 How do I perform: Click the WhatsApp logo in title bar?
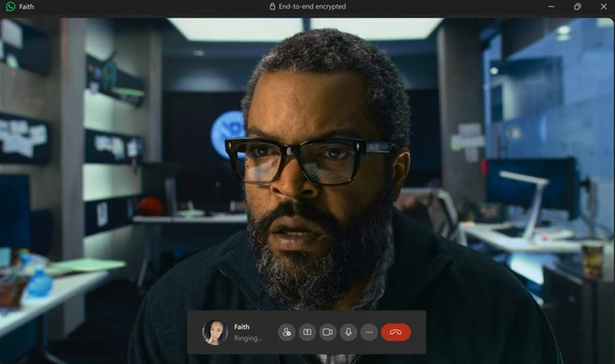pos(11,6)
